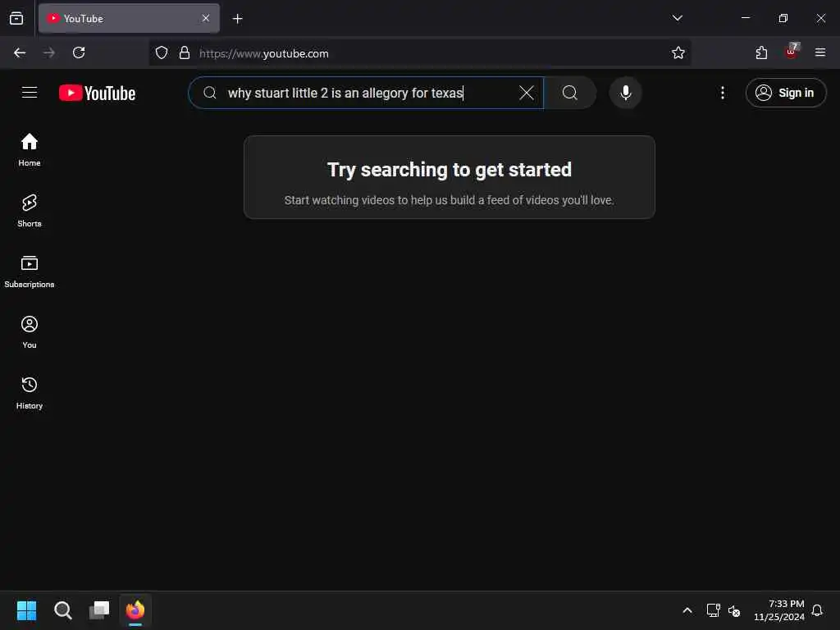This screenshot has height=630, width=840.
Task: Focus the YouTube search text field
Action: 365,93
